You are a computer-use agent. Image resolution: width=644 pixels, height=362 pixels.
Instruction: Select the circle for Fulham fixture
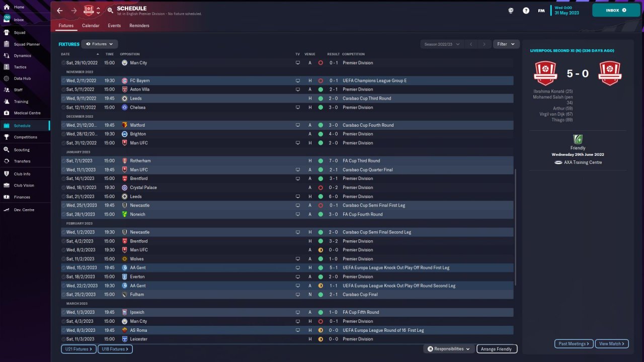coord(64,295)
